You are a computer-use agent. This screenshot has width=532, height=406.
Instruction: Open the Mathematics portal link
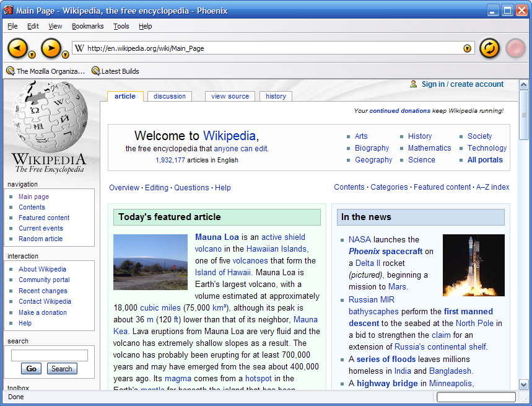pos(430,148)
